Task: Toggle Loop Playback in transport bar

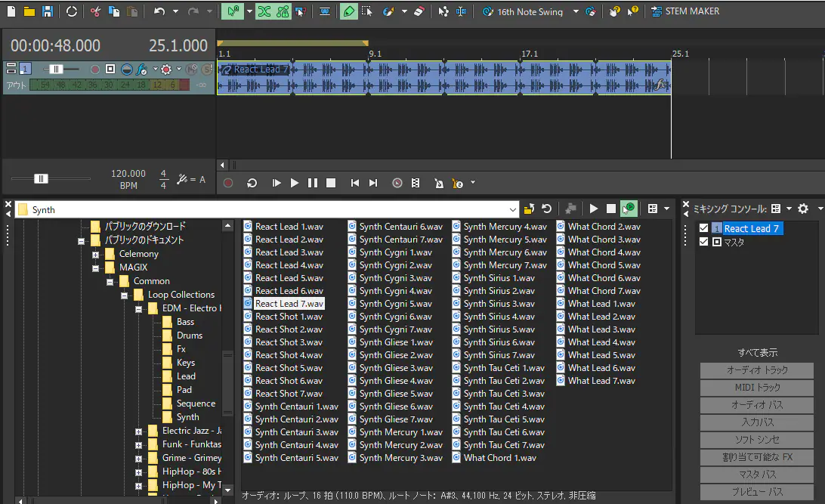Action: [252, 183]
